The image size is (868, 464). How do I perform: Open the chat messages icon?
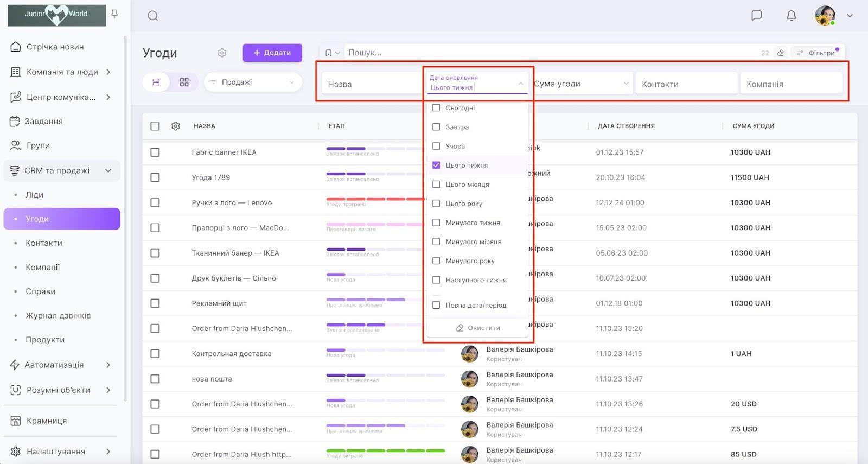coord(756,16)
